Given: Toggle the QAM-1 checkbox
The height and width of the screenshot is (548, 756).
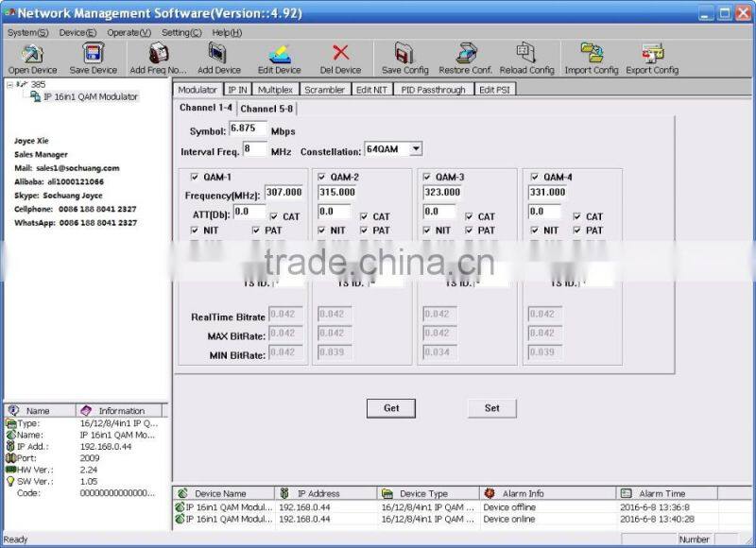Looking at the screenshot, I should click(x=196, y=177).
